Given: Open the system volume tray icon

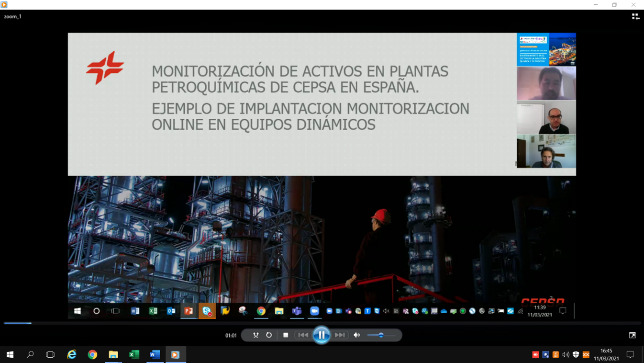Looking at the screenshot, I should point(566,355).
